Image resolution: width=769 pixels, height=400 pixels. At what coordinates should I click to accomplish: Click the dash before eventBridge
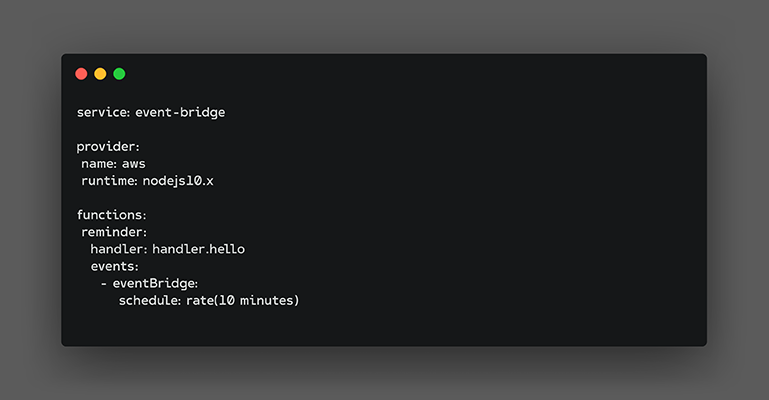pyautogui.click(x=103, y=283)
